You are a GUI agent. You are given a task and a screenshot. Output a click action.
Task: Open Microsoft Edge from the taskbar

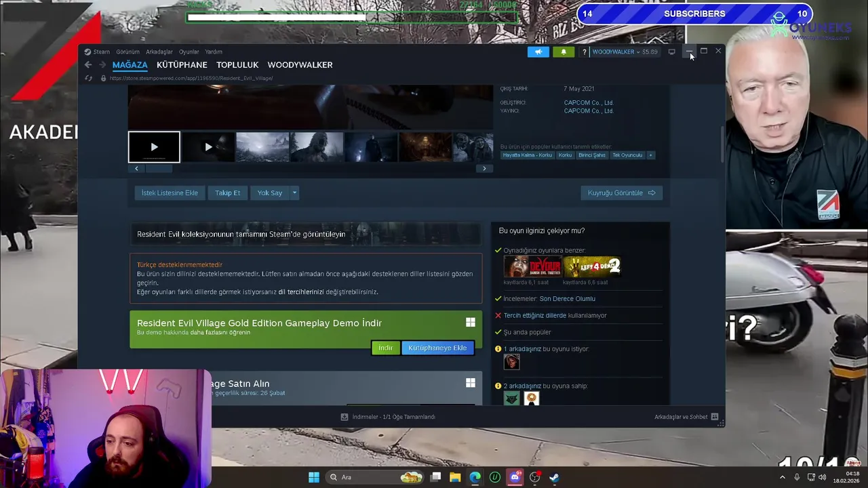coord(475,477)
